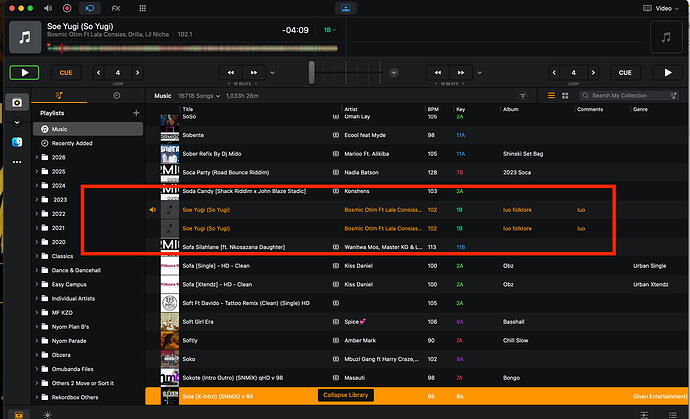Toggle deck 1 loop of 4 beats
Image resolution: width=690 pixels, height=419 pixels.
pos(118,73)
